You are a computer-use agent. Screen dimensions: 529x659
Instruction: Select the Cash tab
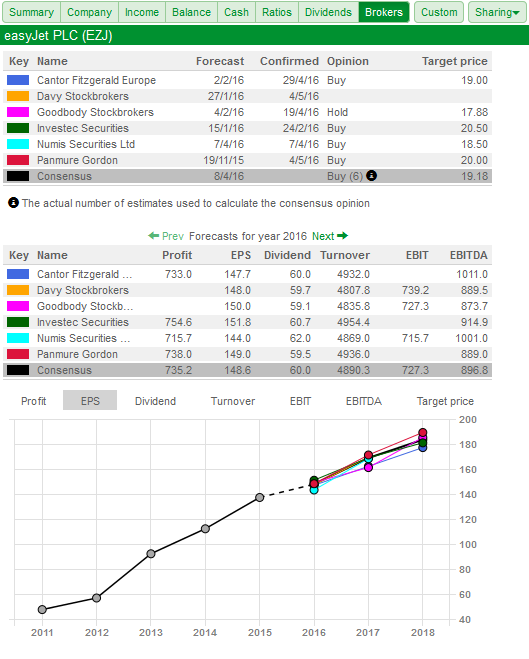pyautogui.click(x=237, y=12)
